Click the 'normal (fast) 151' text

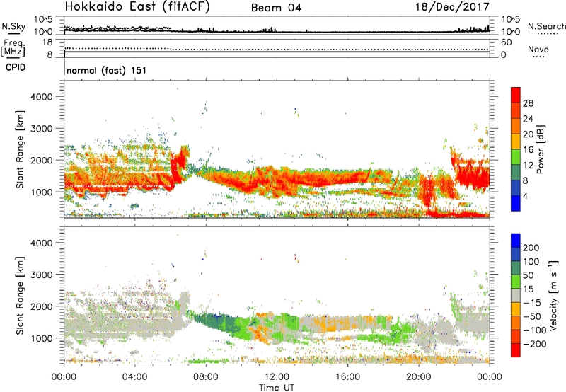[x=107, y=70]
